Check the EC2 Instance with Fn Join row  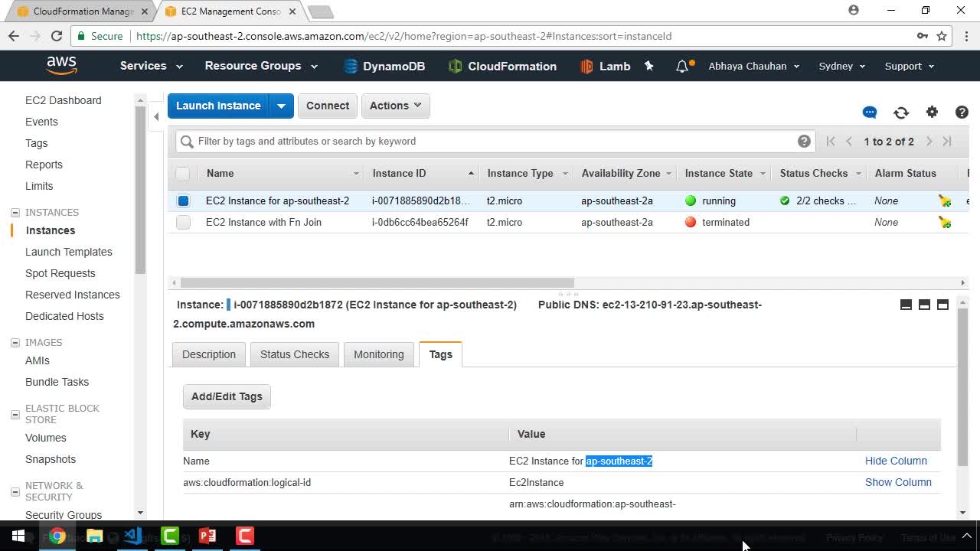click(183, 222)
